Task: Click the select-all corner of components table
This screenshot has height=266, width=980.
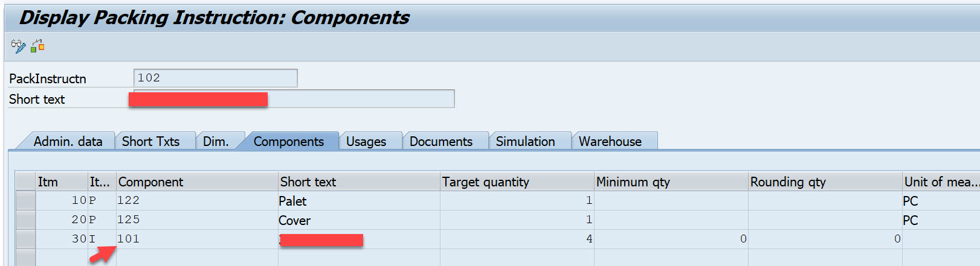Action: click(x=25, y=182)
